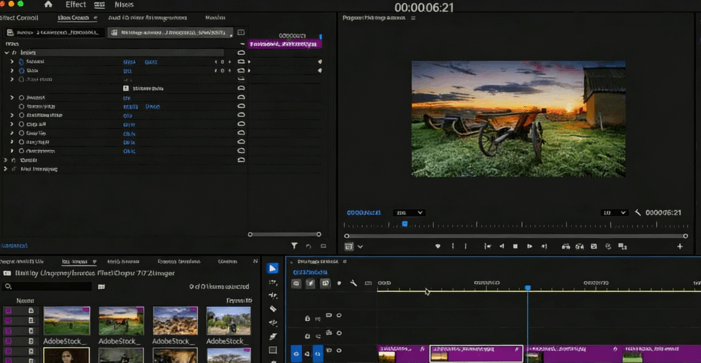The width and height of the screenshot is (701, 363).
Task: Open master clip dropdown in Effect Controls
Action: tap(55, 33)
